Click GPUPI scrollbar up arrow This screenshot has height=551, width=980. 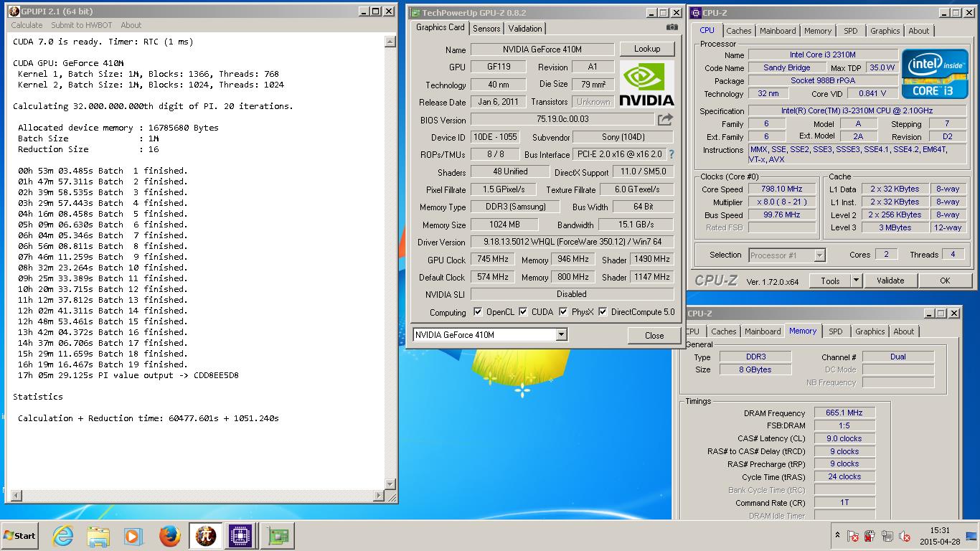point(390,42)
